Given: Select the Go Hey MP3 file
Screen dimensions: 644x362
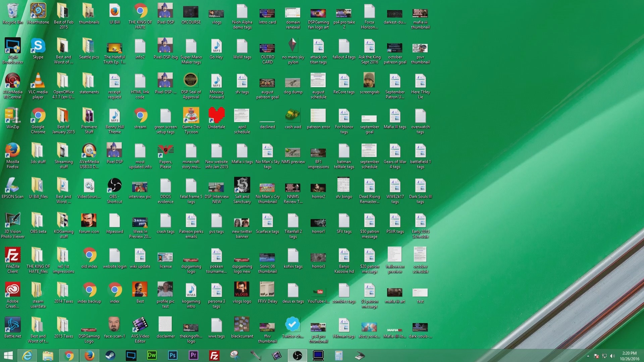Looking at the screenshot, I should [216, 49].
